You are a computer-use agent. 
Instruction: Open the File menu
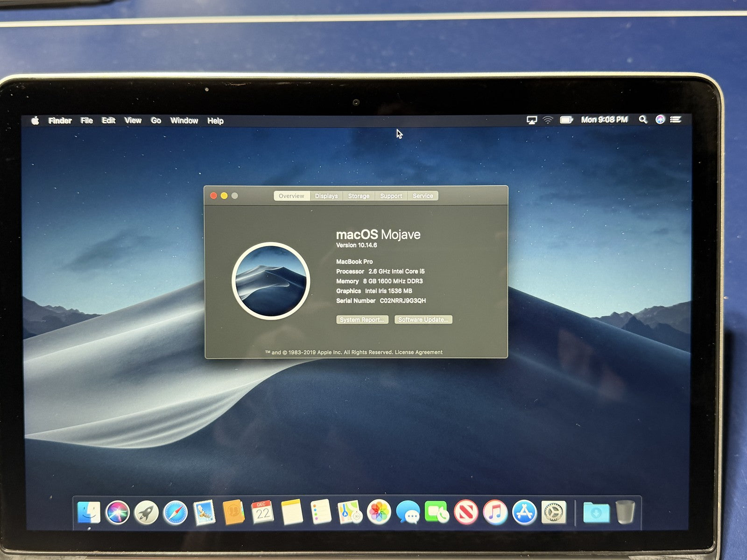point(87,120)
